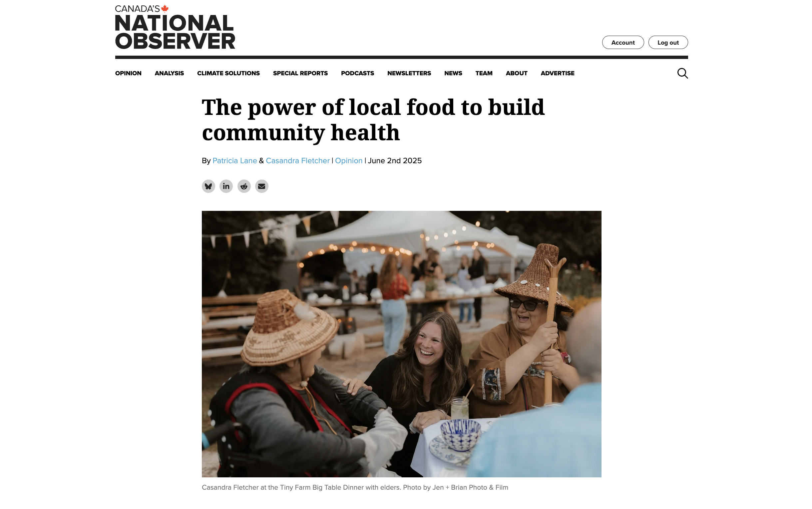Share article on Reddit icon

(244, 186)
